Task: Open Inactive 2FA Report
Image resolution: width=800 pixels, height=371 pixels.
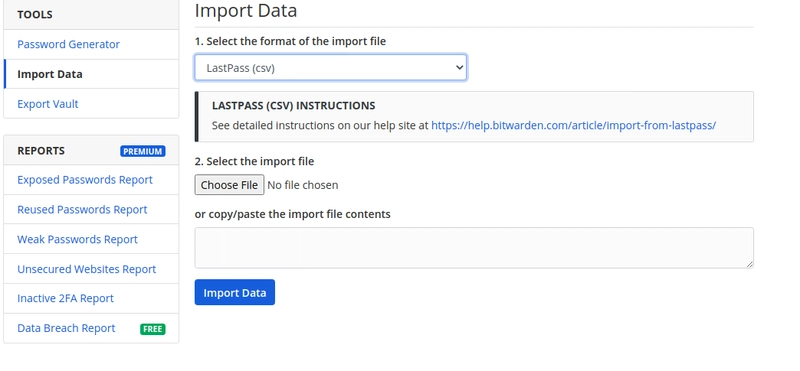Action: (65, 298)
